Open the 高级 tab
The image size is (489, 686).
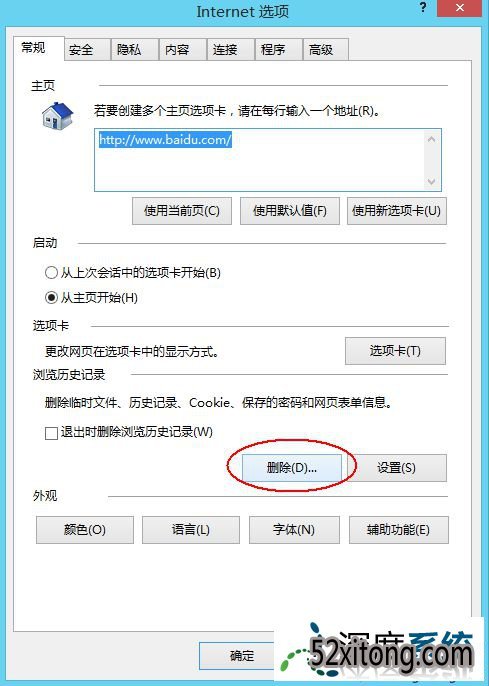pyautogui.click(x=326, y=49)
